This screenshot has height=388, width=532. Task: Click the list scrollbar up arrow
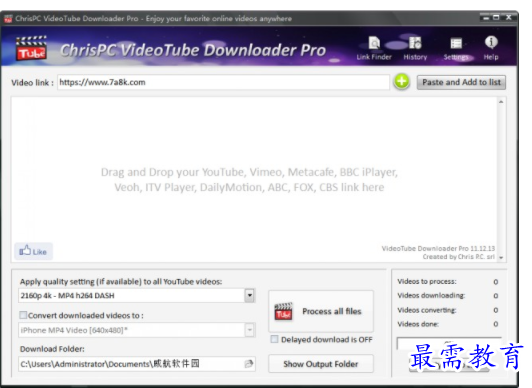pos(501,102)
